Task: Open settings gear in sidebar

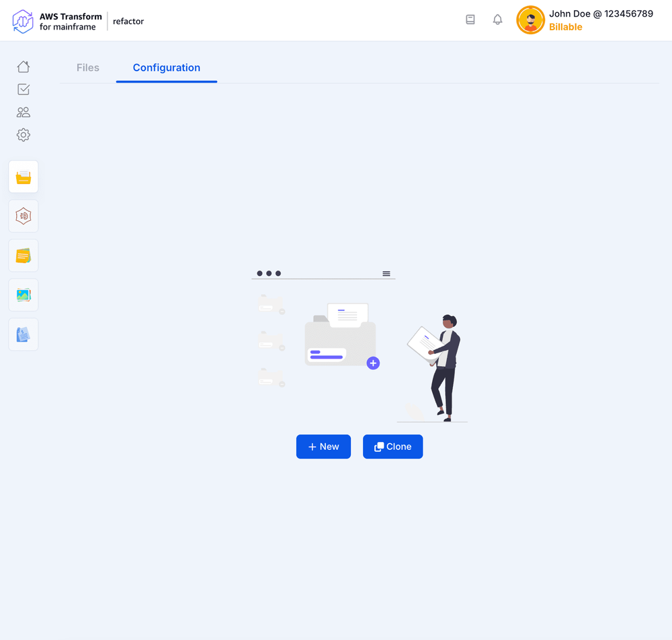Action: pyautogui.click(x=24, y=135)
